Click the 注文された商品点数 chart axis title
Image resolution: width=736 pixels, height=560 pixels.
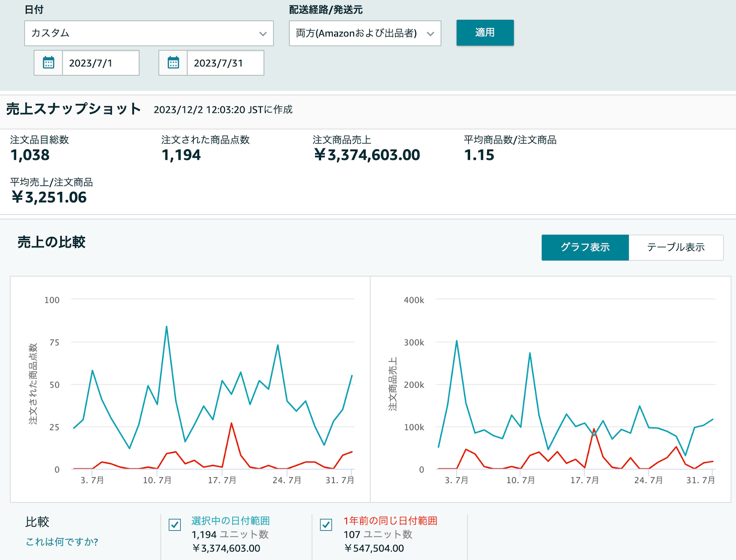[33, 384]
